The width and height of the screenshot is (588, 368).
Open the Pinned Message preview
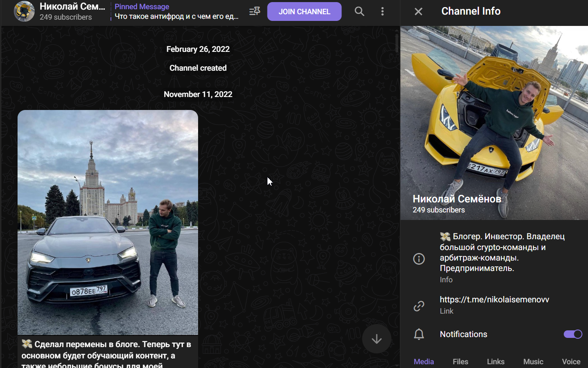pos(176,12)
